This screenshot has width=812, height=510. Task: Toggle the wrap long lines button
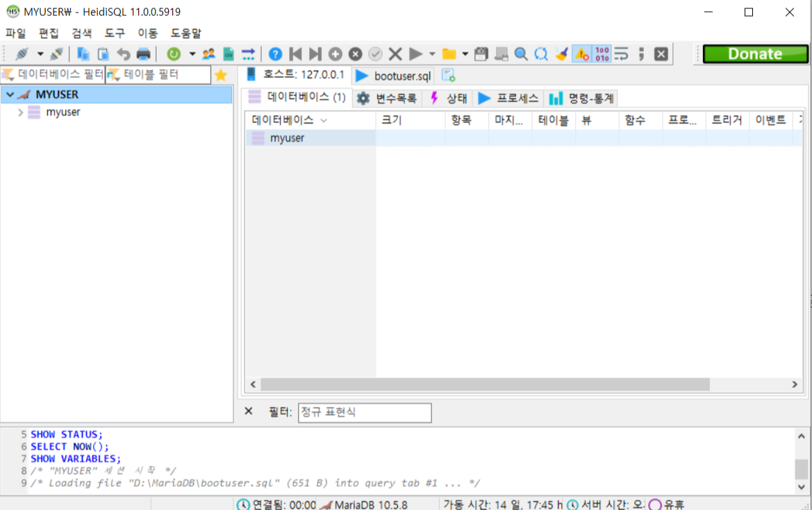click(621, 54)
